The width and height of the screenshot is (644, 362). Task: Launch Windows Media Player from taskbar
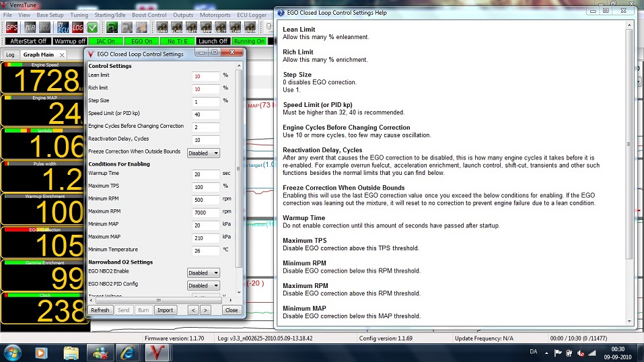point(41,353)
